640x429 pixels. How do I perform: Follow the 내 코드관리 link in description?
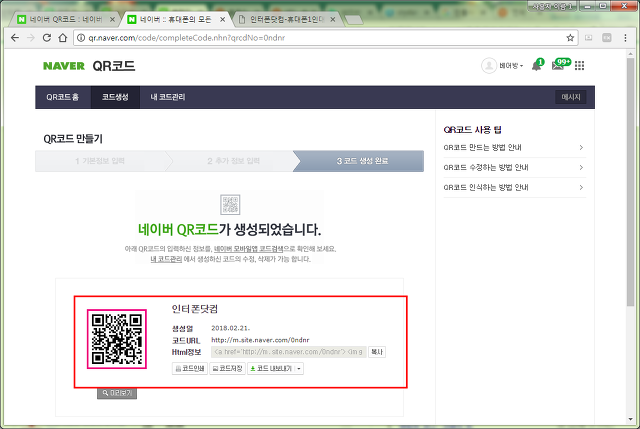click(166, 259)
